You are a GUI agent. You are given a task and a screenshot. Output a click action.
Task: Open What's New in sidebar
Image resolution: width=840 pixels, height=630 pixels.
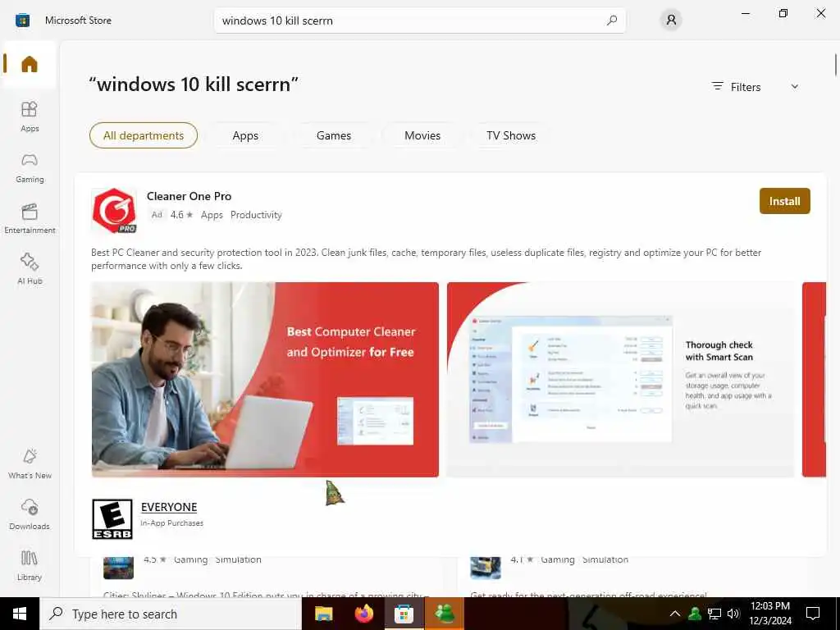[x=30, y=463]
